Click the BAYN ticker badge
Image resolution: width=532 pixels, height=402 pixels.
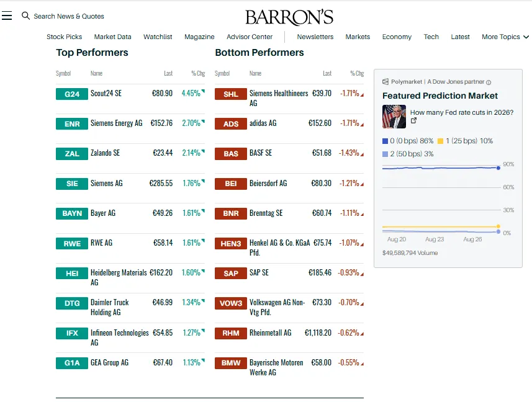click(72, 213)
